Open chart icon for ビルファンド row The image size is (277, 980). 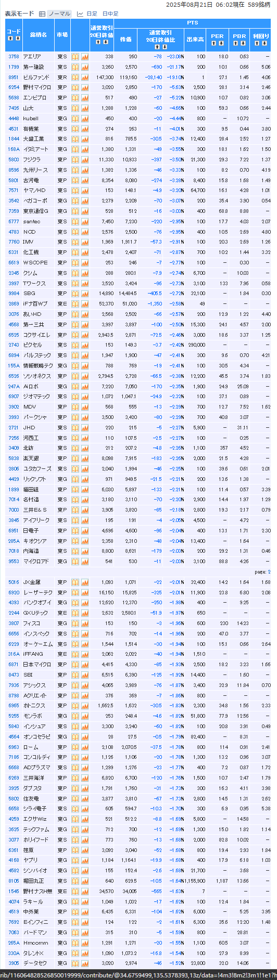[x=85, y=77]
